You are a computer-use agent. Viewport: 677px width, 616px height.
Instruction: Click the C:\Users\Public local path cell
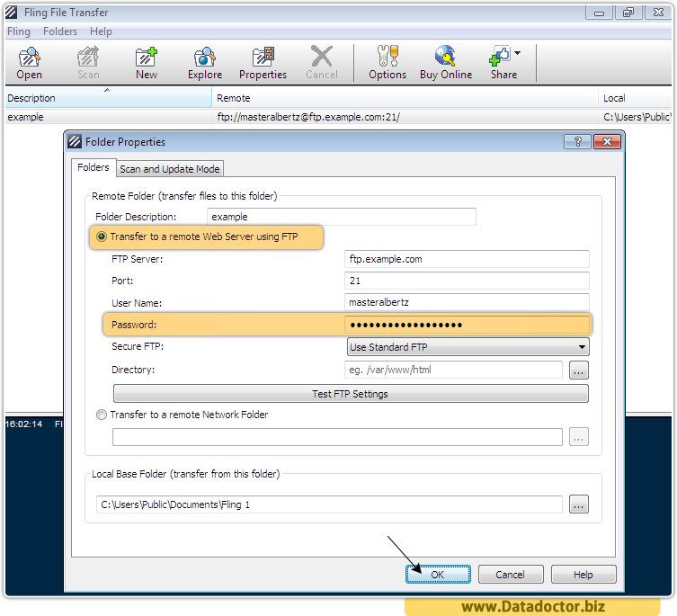tap(637, 117)
